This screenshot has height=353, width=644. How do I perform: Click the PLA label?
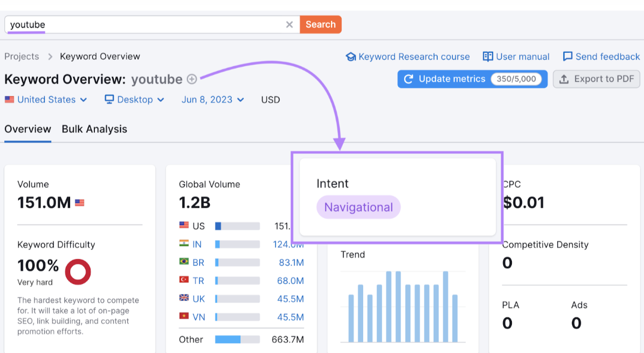tap(510, 305)
